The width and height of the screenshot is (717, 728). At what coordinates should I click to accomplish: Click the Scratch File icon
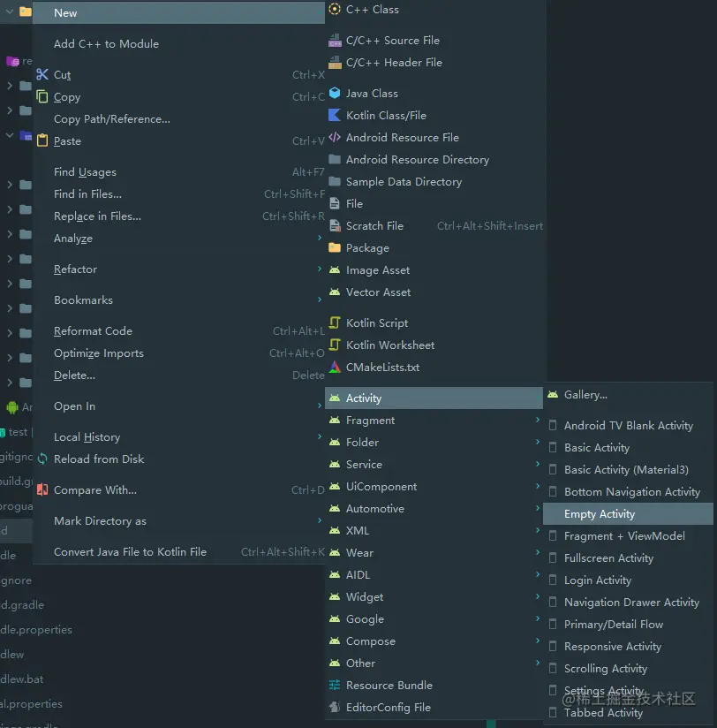coord(335,225)
